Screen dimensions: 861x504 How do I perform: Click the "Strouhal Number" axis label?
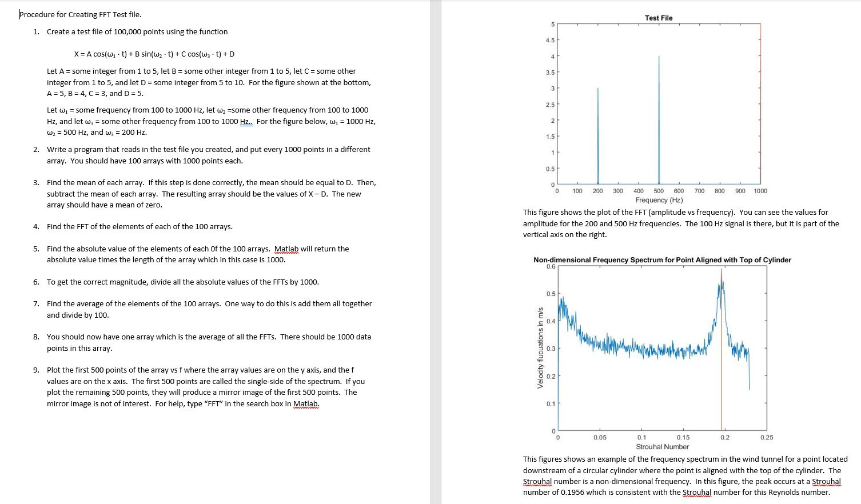coord(662,447)
